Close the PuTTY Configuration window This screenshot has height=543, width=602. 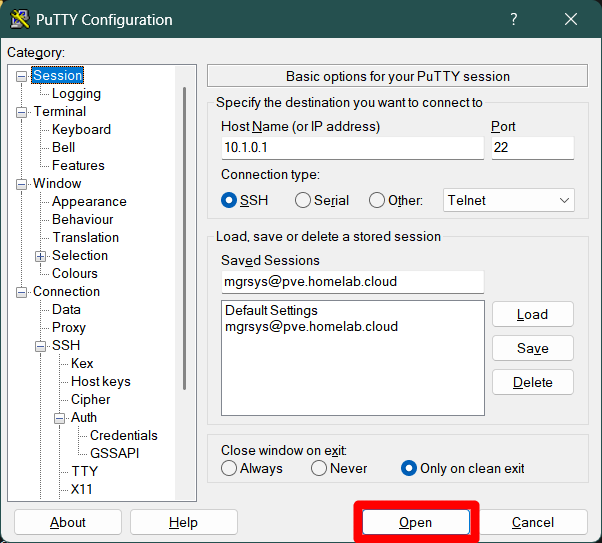click(x=571, y=19)
